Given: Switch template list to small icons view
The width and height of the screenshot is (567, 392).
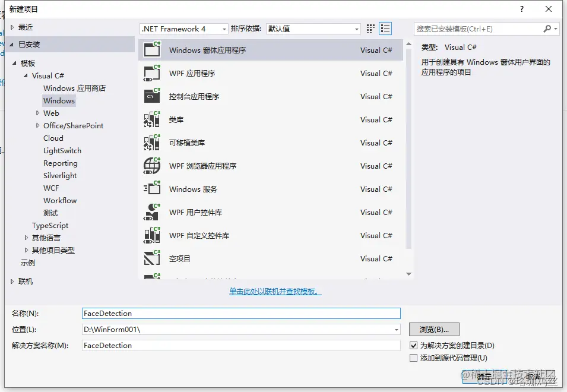Looking at the screenshot, I should point(370,28).
